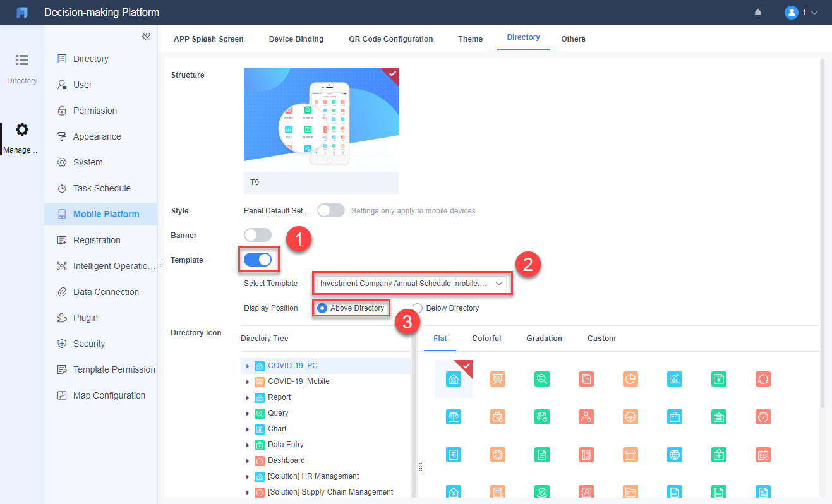Expand the COVID-19_Mobile tree node
Viewport: 832px width, 504px height.
tap(248, 382)
